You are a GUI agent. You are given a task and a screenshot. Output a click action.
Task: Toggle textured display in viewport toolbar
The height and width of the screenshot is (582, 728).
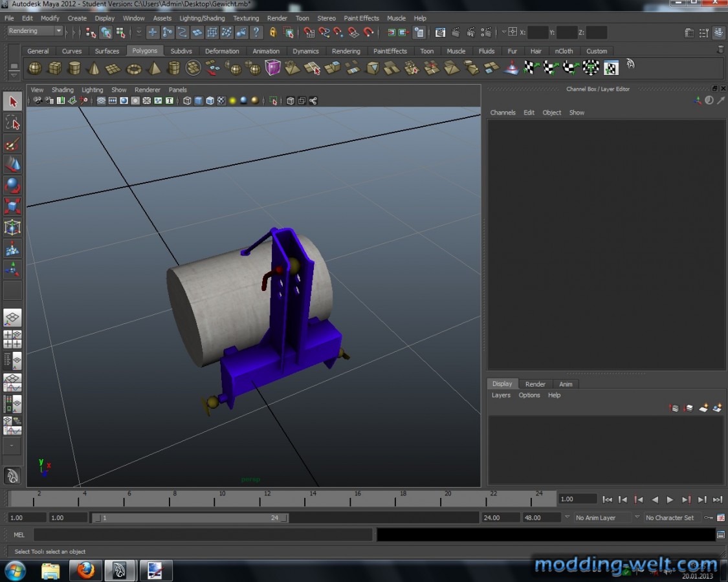(221, 101)
